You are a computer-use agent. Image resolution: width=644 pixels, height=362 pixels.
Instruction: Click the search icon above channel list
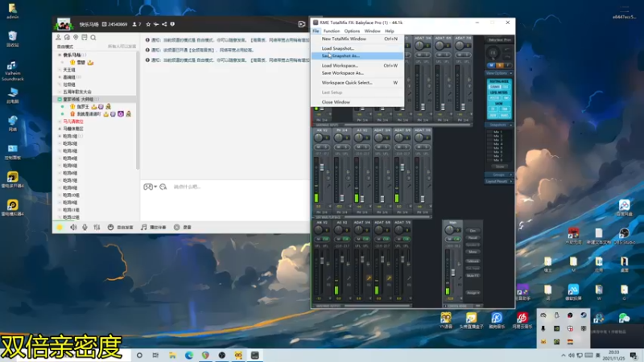pos(94,37)
